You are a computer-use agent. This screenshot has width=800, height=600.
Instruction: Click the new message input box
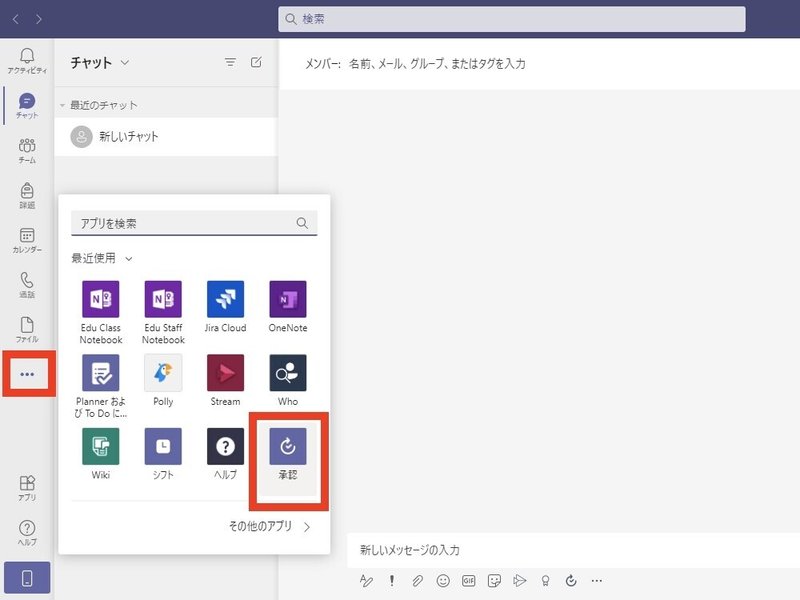point(573,550)
